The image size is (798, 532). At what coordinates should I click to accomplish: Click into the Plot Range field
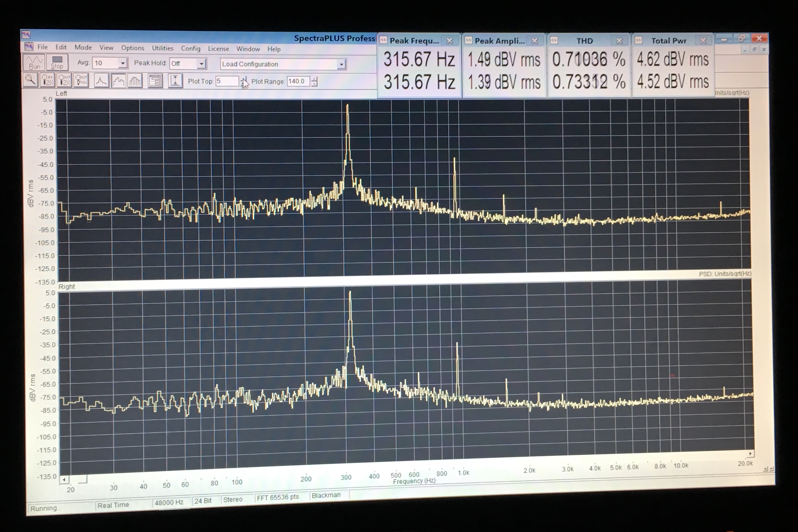pos(298,81)
